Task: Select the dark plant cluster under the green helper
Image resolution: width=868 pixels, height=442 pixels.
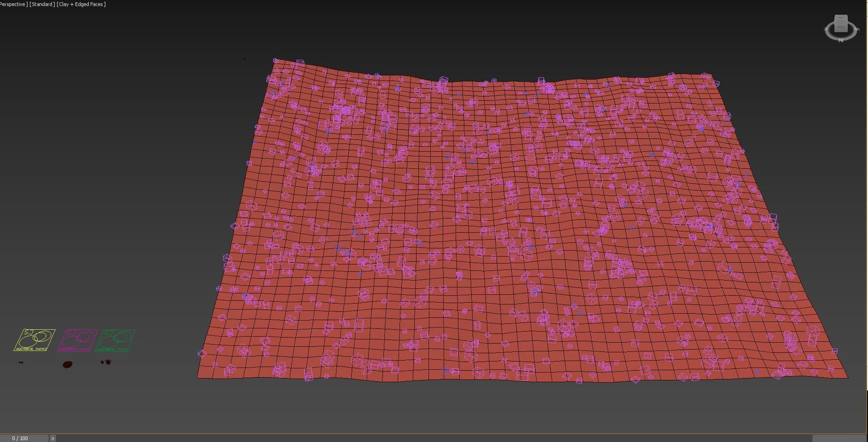Action: (x=106, y=362)
